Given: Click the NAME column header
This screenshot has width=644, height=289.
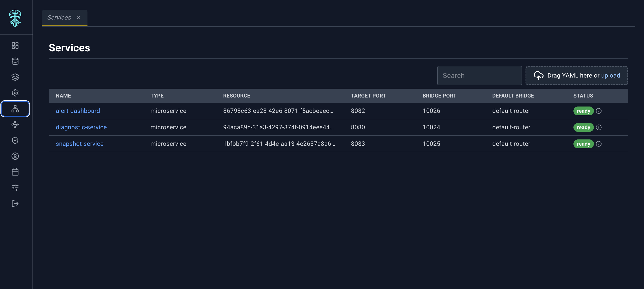Looking at the screenshot, I should 63,96.
